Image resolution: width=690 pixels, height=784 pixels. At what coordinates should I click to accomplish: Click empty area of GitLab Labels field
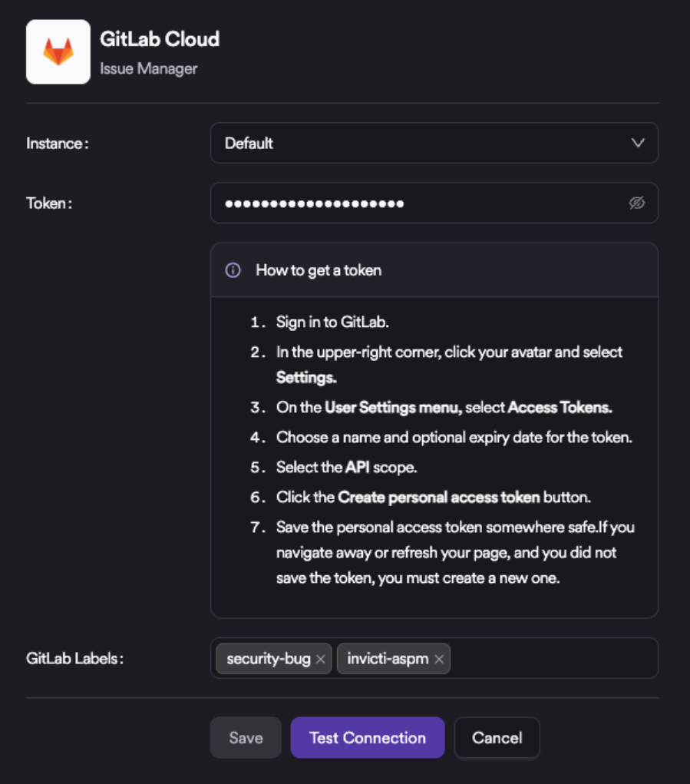[553, 658]
